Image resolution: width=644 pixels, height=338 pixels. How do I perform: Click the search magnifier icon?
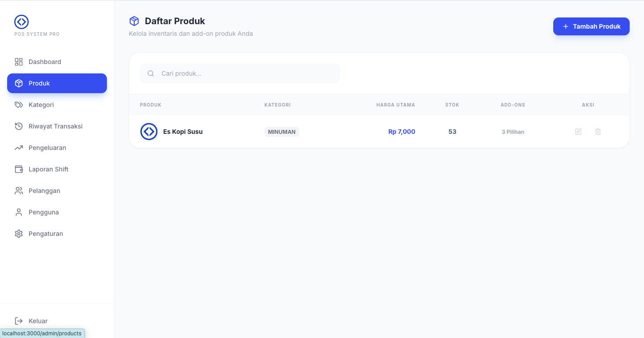(151, 73)
